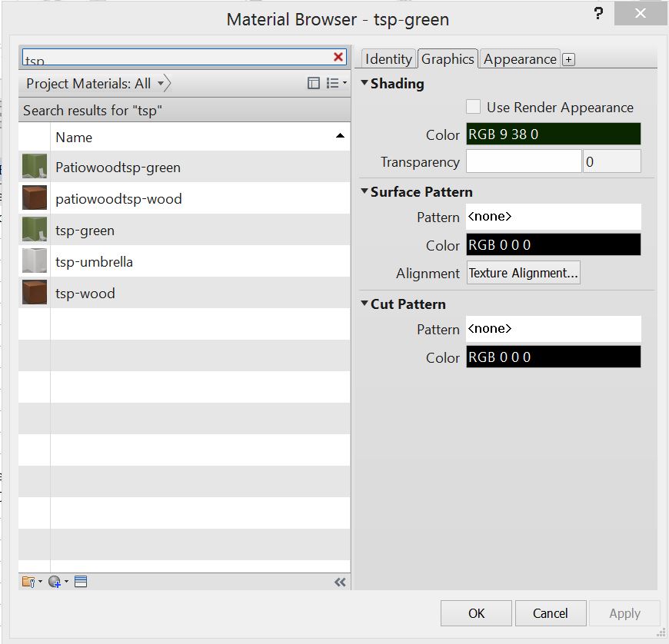Click the Name column header
669x644 pixels.
200,137
